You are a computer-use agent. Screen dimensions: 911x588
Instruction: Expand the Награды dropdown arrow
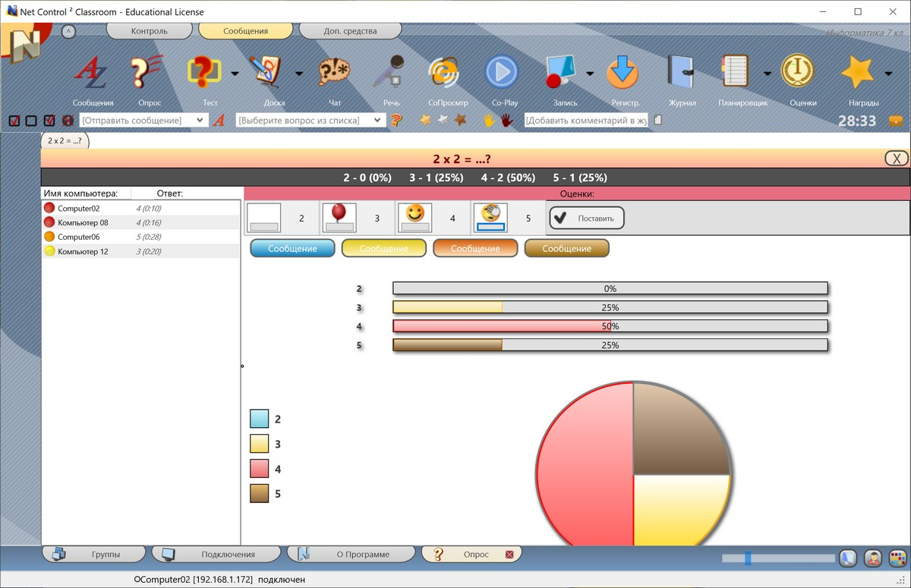click(x=888, y=74)
